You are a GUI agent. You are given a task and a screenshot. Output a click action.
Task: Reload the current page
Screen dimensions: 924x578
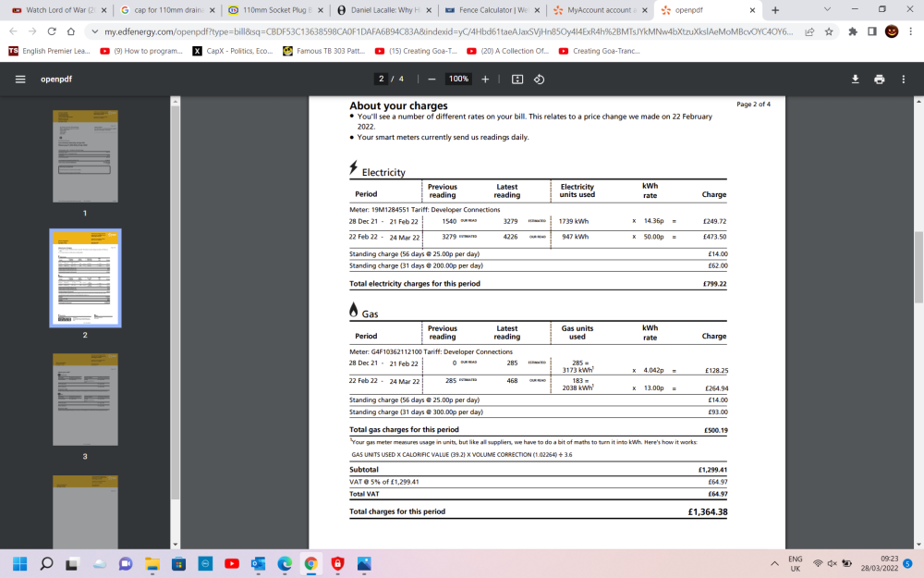pyautogui.click(x=52, y=31)
